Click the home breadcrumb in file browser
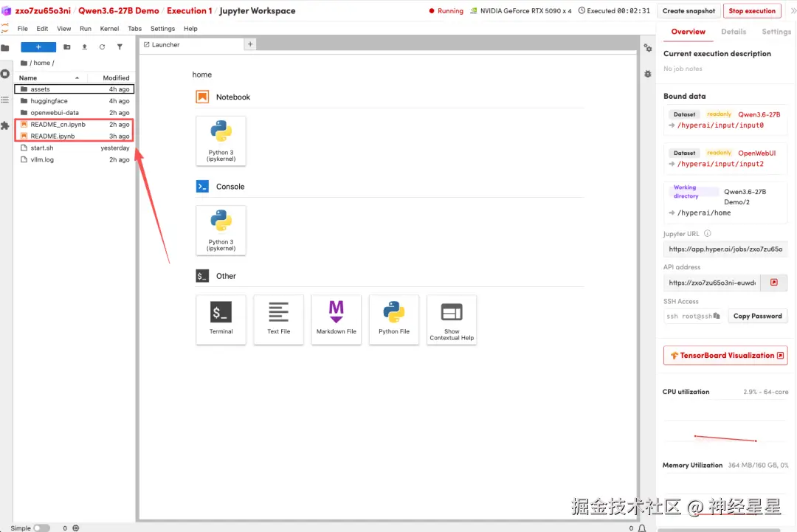This screenshot has height=532, width=797. (x=41, y=63)
